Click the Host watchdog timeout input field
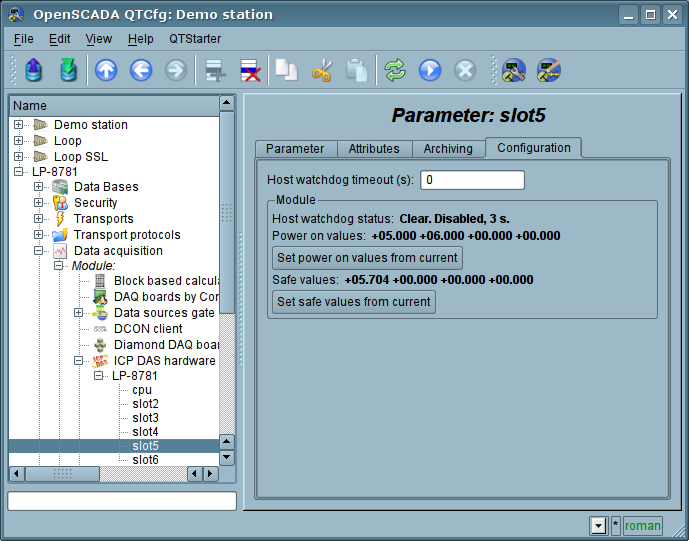The width and height of the screenshot is (689, 541). coord(472,180)
